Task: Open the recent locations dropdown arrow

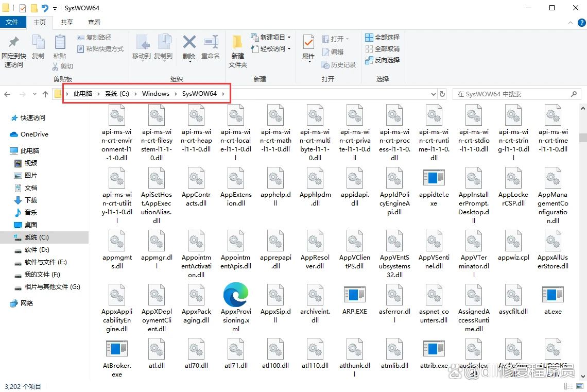Action: (35, 94)
